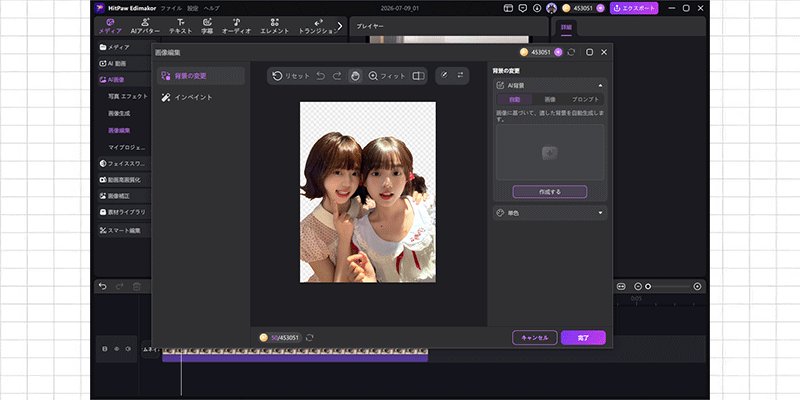
Task: Select 画像編集 in the sidebar
Action: 119,130
